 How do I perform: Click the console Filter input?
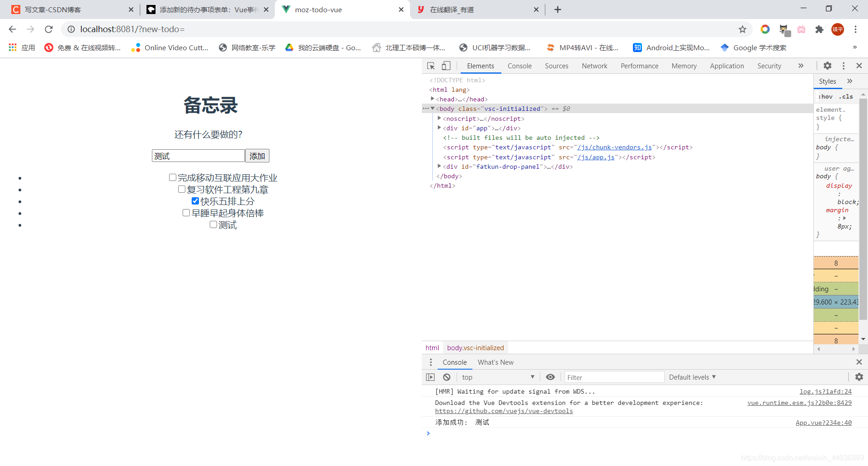(x=614, y=377)
